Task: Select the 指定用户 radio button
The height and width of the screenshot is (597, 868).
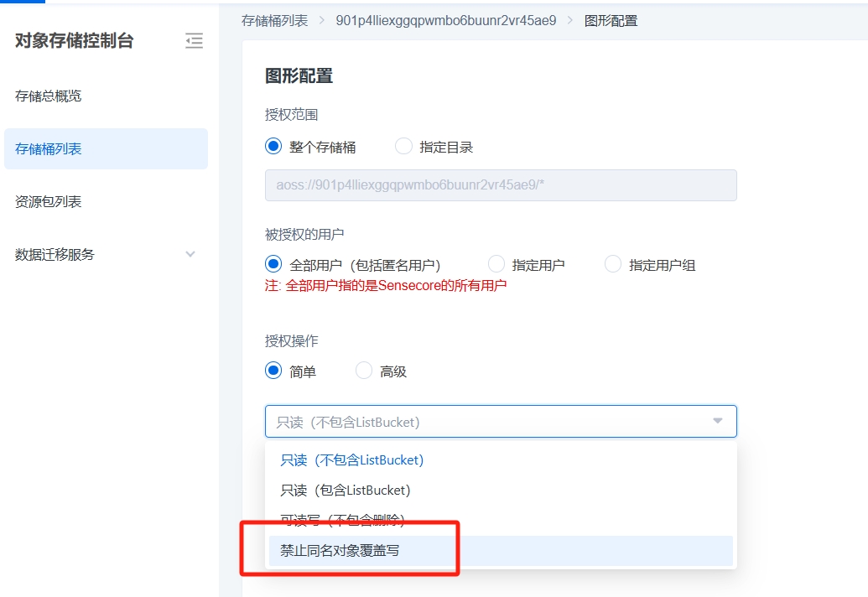Action: [496, 264]
